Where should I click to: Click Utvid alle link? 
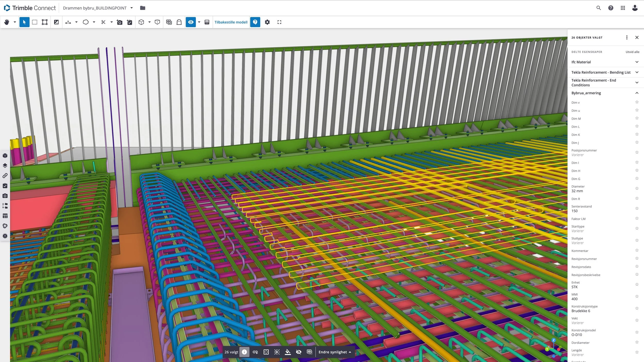pyautogui.click(x=632, y=52)
